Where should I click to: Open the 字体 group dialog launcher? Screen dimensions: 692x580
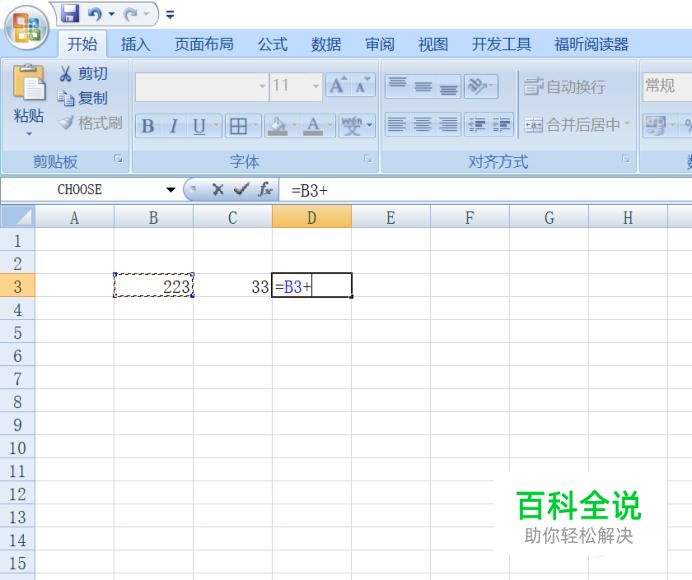pyautogui.click(x=368, y=158)
